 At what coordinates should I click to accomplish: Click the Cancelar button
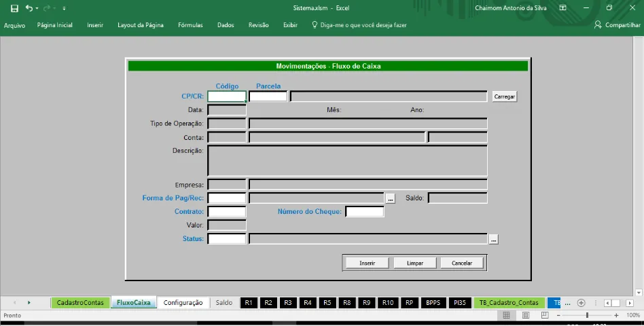(462, 263)
